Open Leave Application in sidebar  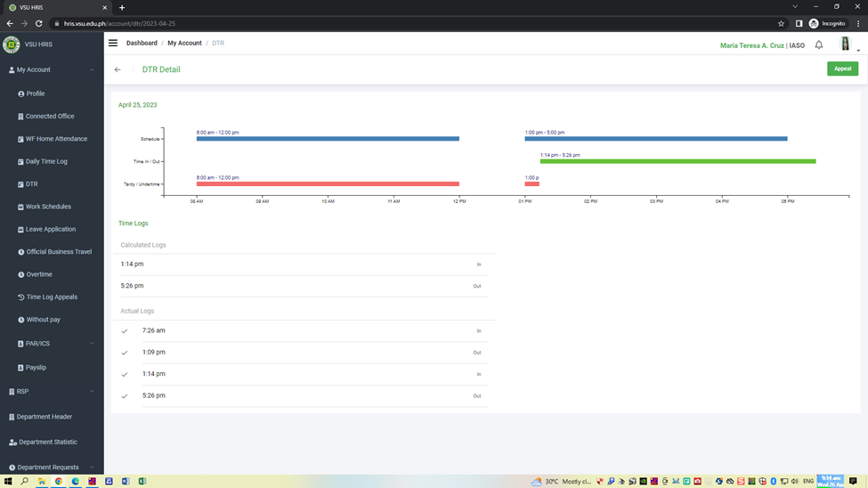tap(51, 229)
